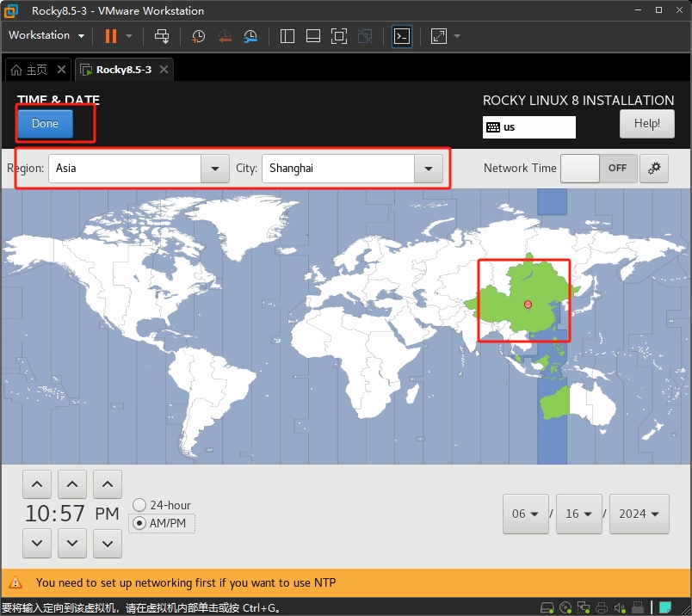Image resolution: width=692 pixels, height=616 pixels.
Task: Click the sound card status icon
Action: pyautogui.click(x=620, y=608)
